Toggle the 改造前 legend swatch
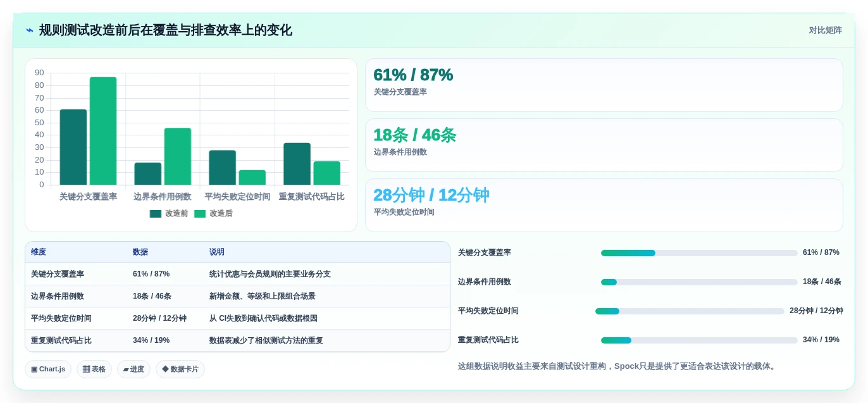 (156, 214)
